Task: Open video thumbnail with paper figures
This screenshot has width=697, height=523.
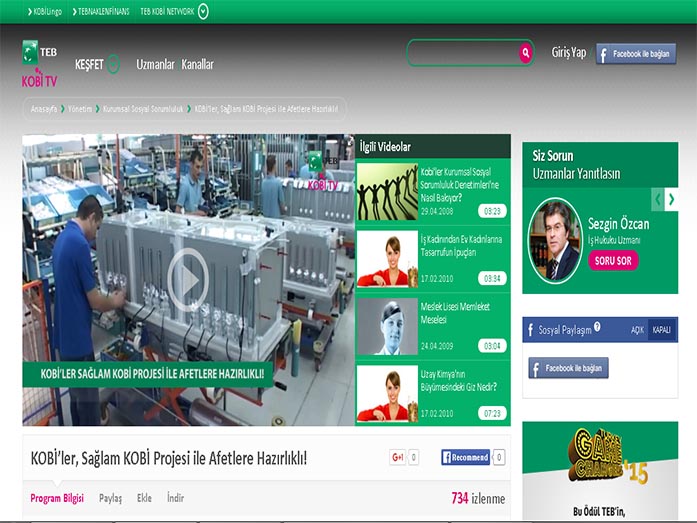Action: pos(387,192)
